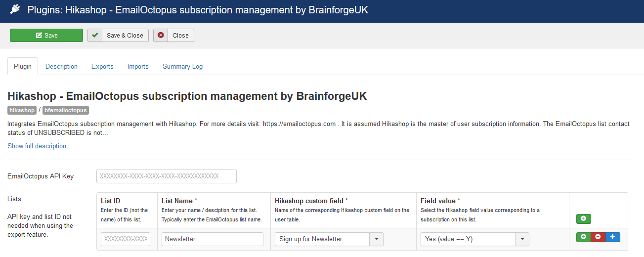The width and height of the screenshot is (644, 257).
Task: Click the Field value * column header
Action: pos(440,201)
